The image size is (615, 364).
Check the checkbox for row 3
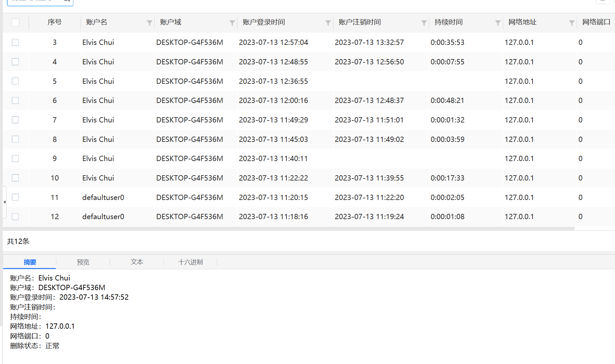[x=16, y=42]
